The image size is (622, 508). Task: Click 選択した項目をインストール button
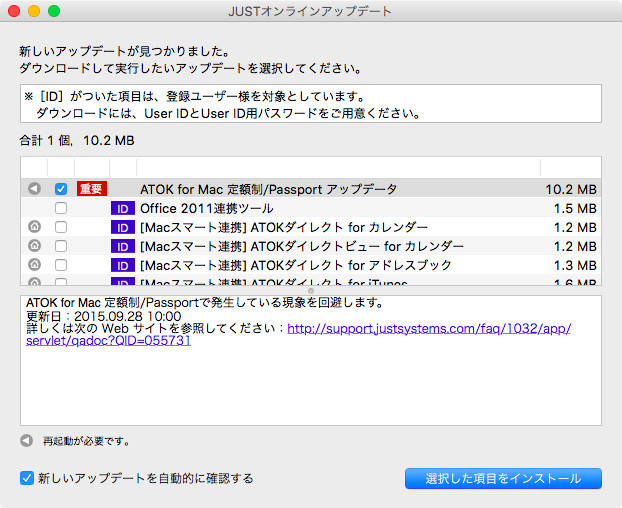(x=503, y=479)
